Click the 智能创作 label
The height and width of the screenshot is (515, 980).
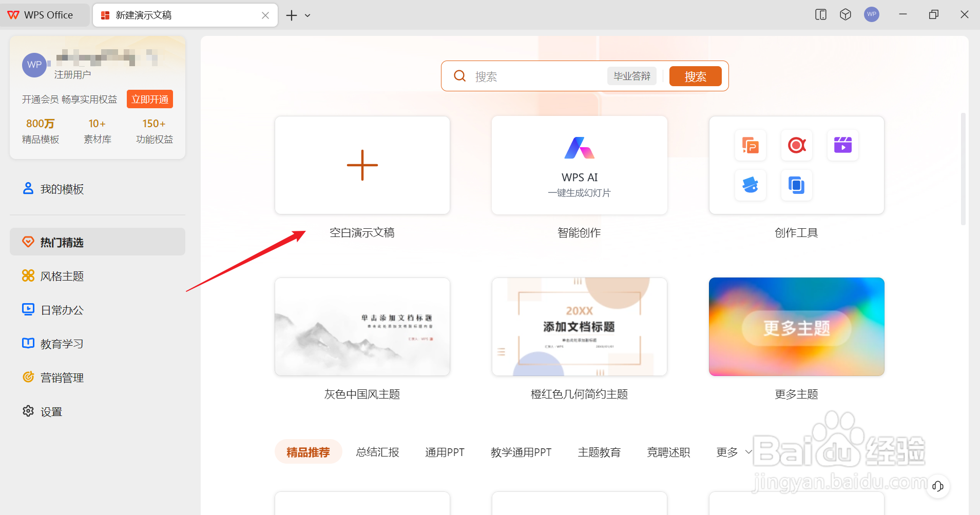tap(580, 233)
